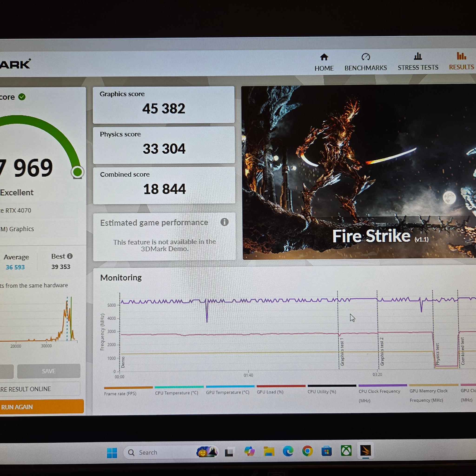Click the home house icon
The height and width of the screenshot is (476, 476).
324,57
